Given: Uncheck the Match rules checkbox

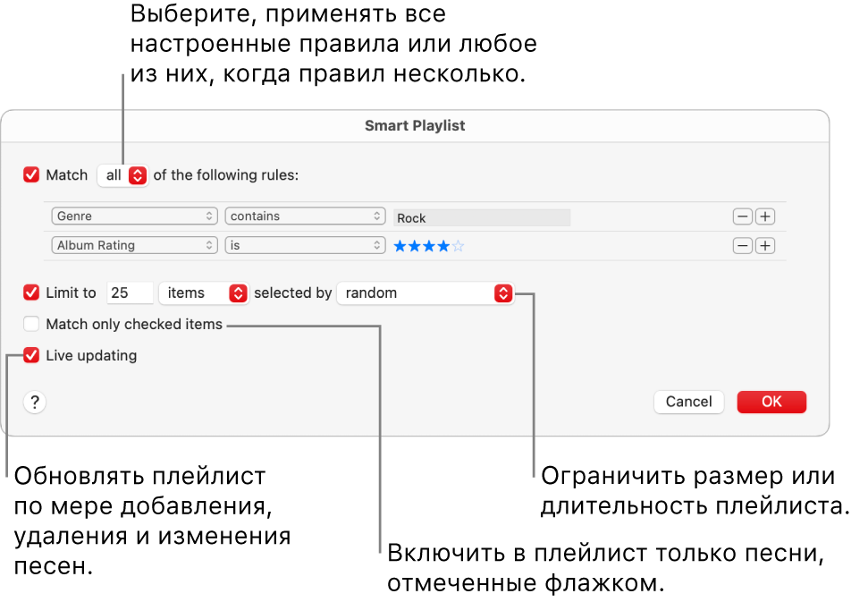Looking at the screenshot, I should 31,175.
